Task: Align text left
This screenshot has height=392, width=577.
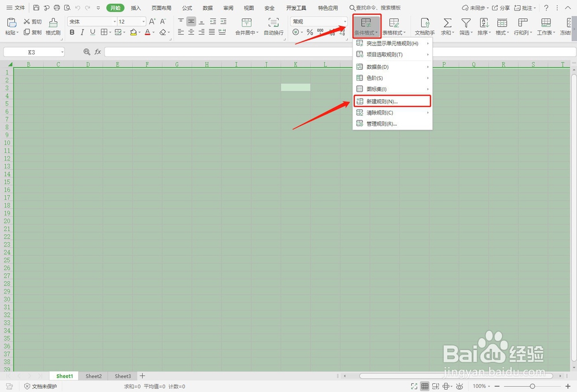Action: (181, 32)
